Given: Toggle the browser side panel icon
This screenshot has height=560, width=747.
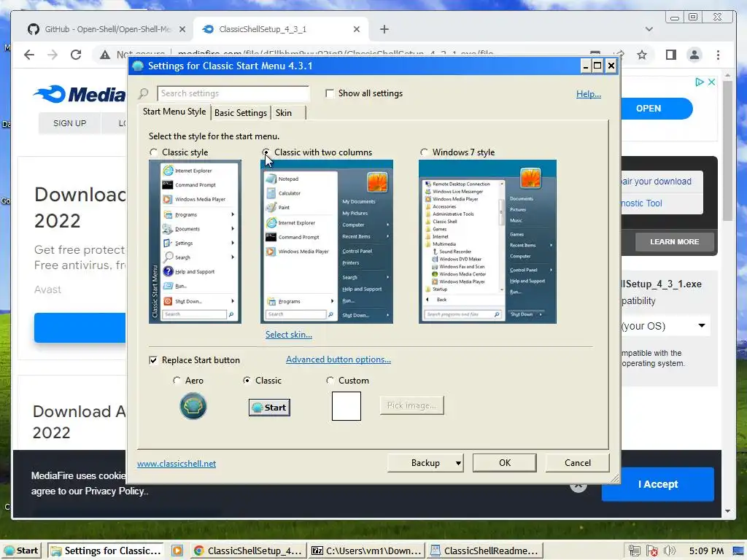Looking at the screenshot, I should [671, 55].
